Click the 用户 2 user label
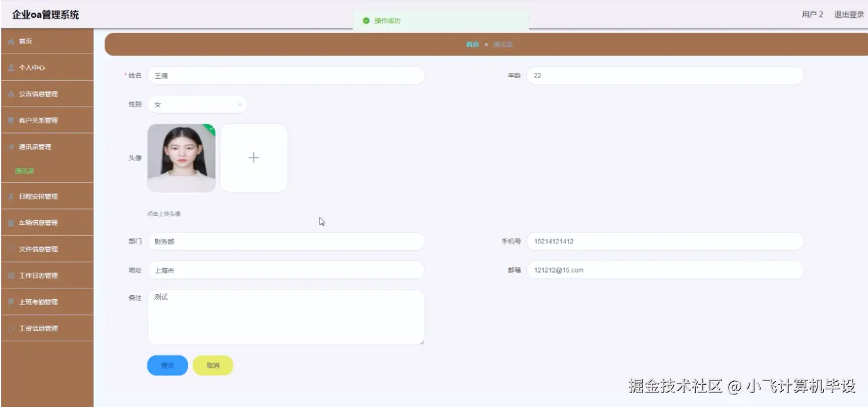The height and width of the screenshot is (407, 868). tap(813, 15)
